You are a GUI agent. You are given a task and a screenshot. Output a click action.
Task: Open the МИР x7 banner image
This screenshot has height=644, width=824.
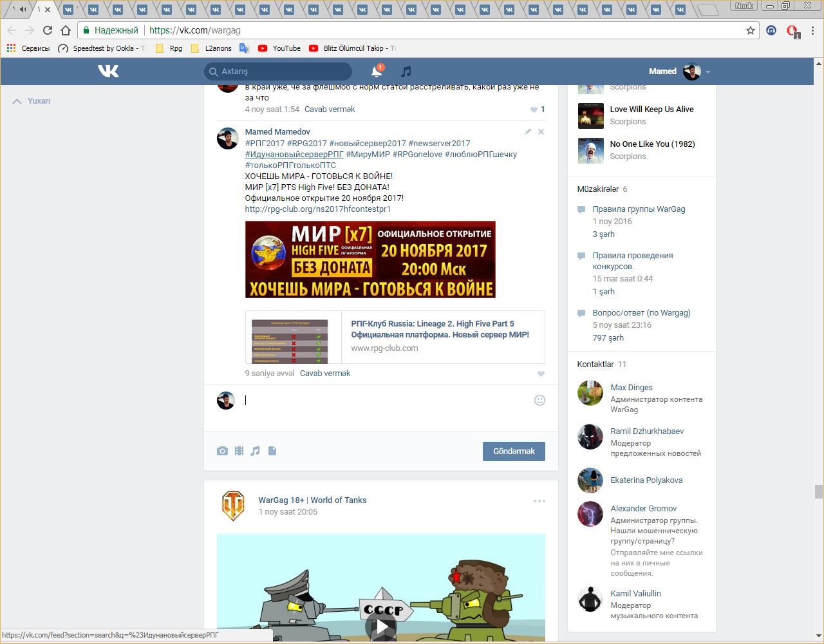(x=370, y=260)
